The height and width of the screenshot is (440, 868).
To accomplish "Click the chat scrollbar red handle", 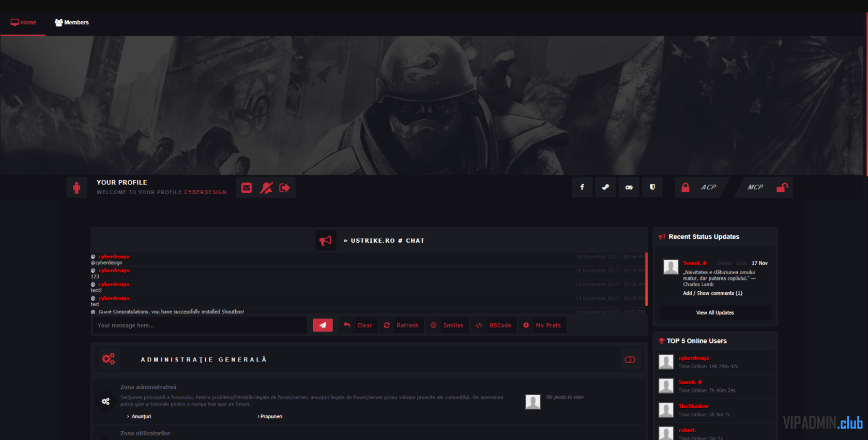I will point(646,279).
